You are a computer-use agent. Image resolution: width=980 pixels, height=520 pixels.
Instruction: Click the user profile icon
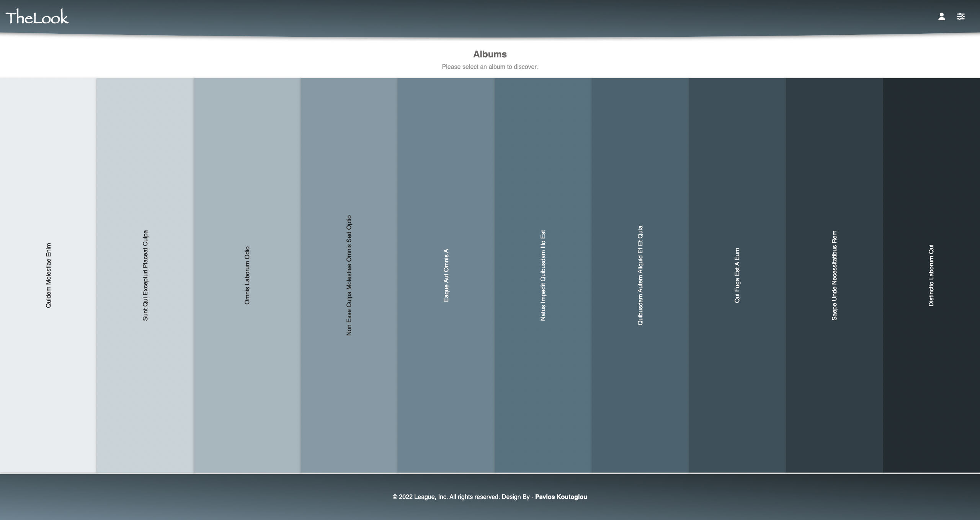(x=941, y=16)
